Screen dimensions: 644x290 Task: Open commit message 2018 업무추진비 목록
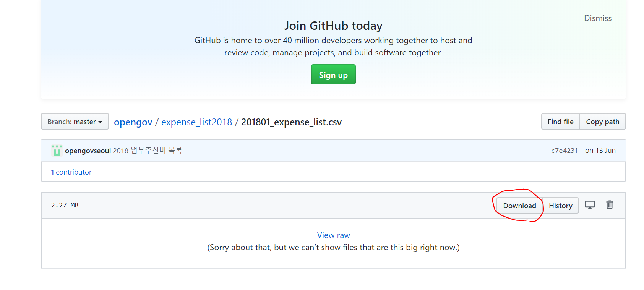point(148,151)
